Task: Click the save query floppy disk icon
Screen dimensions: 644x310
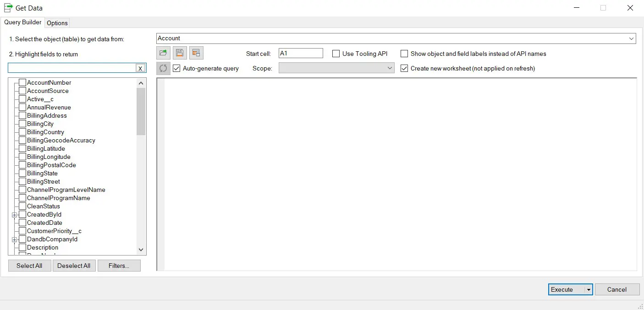Action: pos(180,53)
